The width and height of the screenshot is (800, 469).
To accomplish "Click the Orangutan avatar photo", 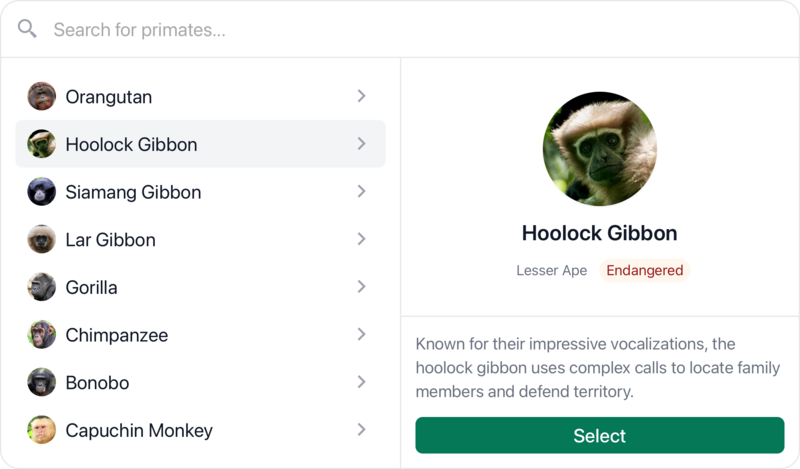I will 41,96.
